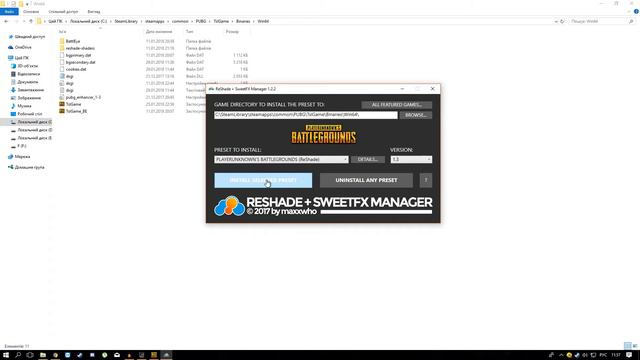Open the Mail app on taskbar

point(117,355)
